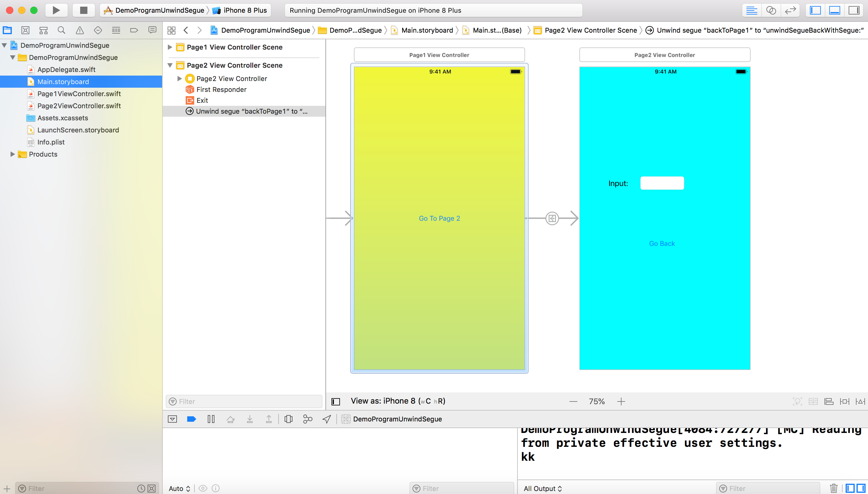The image size is (868, 494).
Task: Expand the Products folder
Action: click(x=13, y=154)
